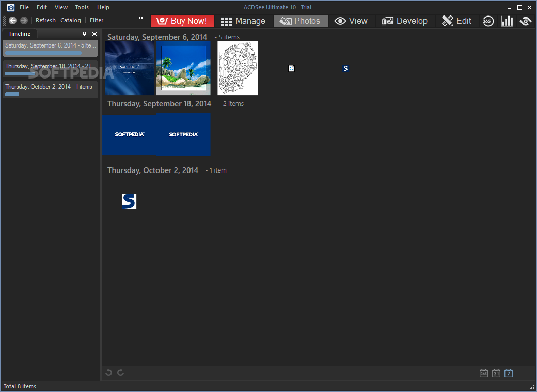The width and height of the screenshot is (537, 392).
Task: Switch to month view calendar icon
Action: pos(496,373)
